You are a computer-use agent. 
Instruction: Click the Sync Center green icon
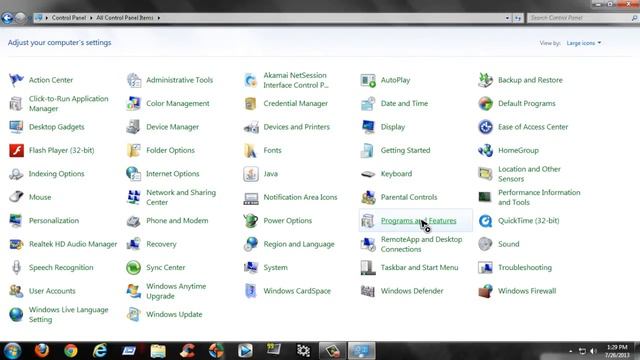coord(133,268)
